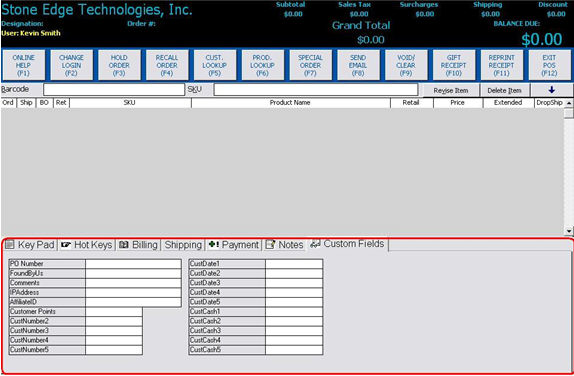Screen dimensions: 574x376
Task: Select the Custom Fields tab
Action: 347,244
